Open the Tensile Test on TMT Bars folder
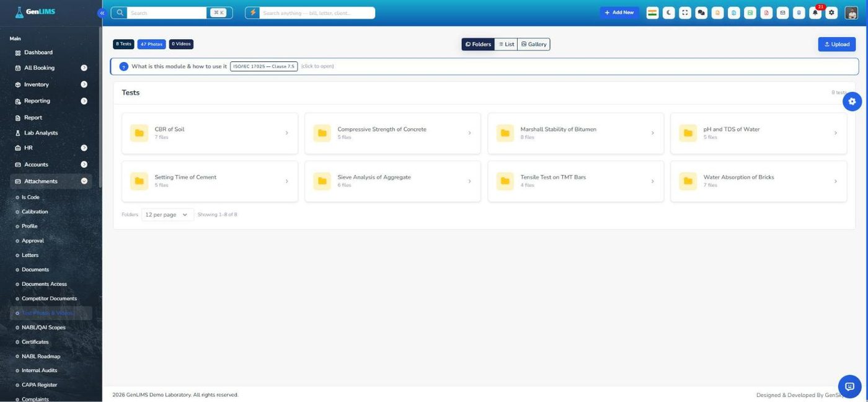Viewport: 868px width, 402px height. tap(575, 181)
